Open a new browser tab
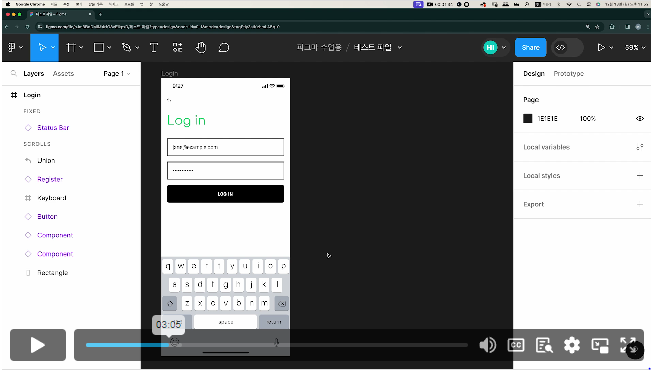This screenshot has width=651, height=370. click(100, 14)
